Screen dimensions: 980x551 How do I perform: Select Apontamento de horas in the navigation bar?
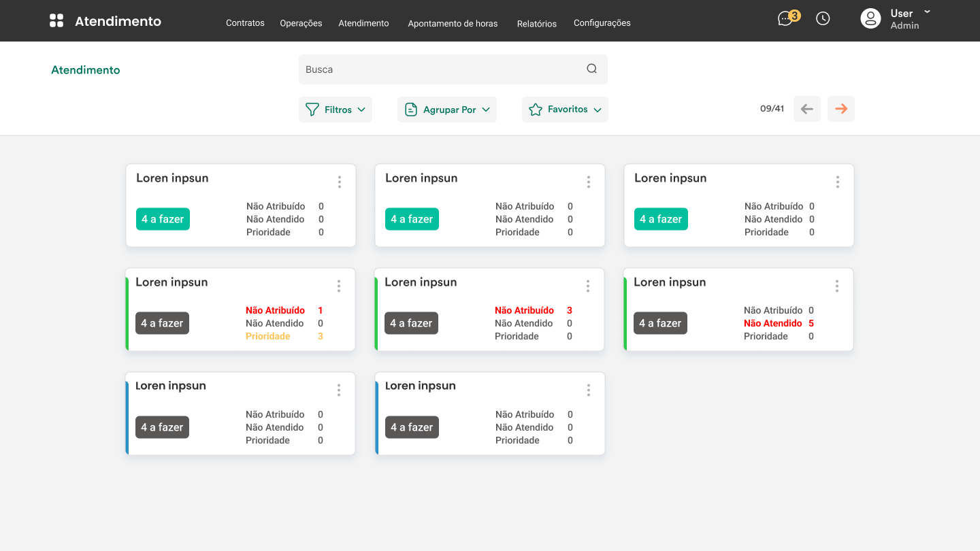click(x=453, y=24)
